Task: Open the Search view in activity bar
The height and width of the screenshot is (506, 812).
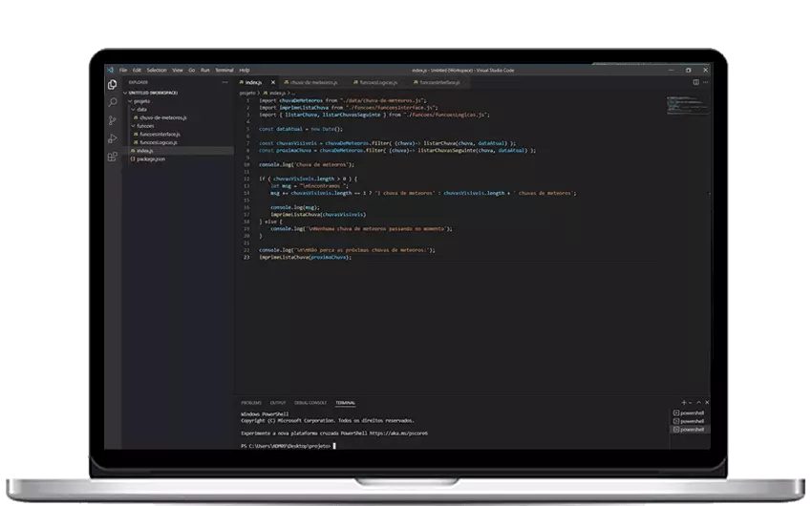Action: tap(113, 102)
